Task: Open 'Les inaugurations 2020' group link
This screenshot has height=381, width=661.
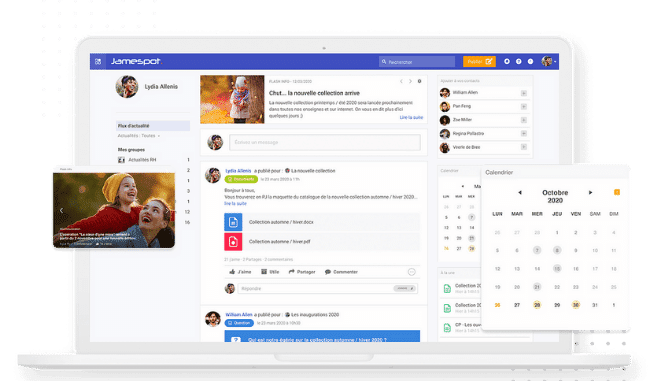Action: [x=315, y=314]
